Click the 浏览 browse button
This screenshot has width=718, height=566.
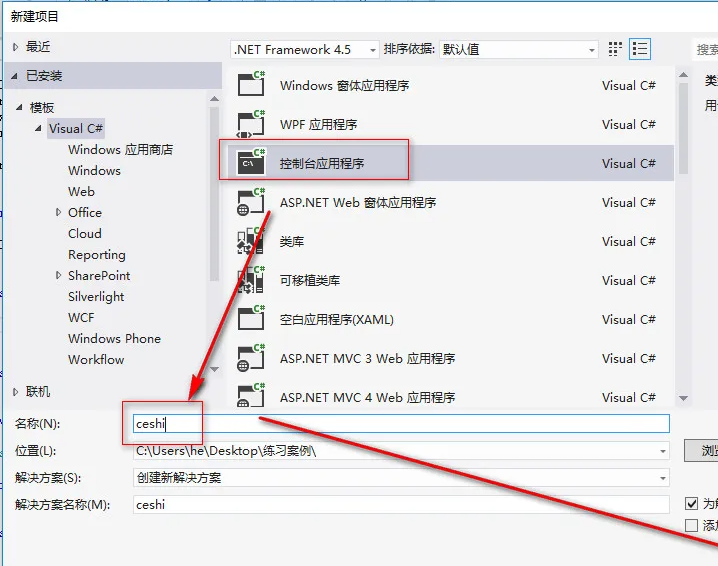point(702,451)
